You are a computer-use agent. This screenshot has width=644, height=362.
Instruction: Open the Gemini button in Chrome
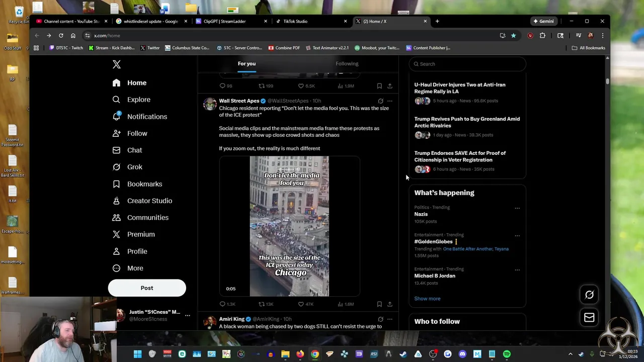pyautogui.click(x=544, y=21)
